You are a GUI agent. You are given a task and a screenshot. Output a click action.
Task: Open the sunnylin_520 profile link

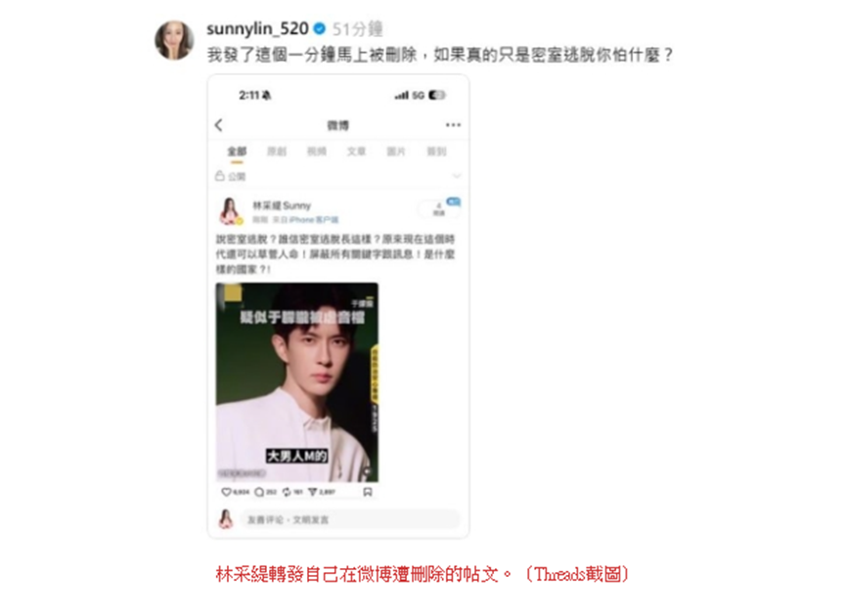tap(257, 28)
